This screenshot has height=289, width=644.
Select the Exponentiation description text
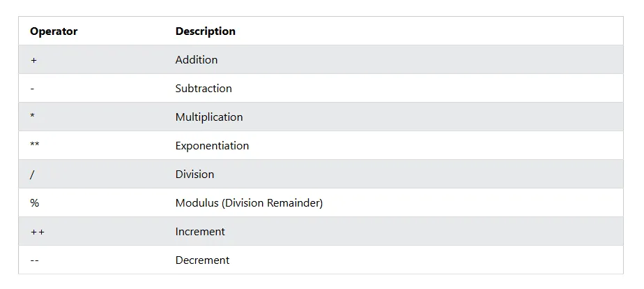(212, 146)
